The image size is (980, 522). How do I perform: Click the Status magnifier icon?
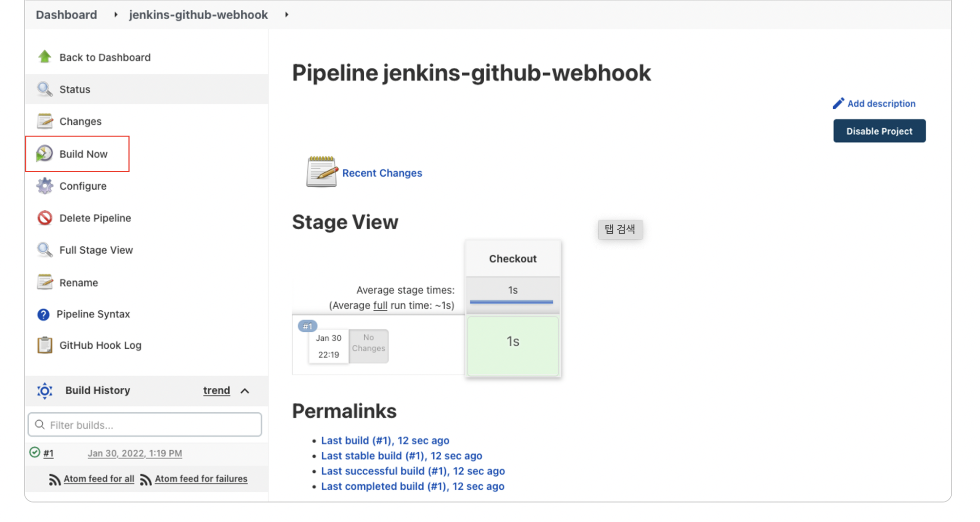[44, 89]
